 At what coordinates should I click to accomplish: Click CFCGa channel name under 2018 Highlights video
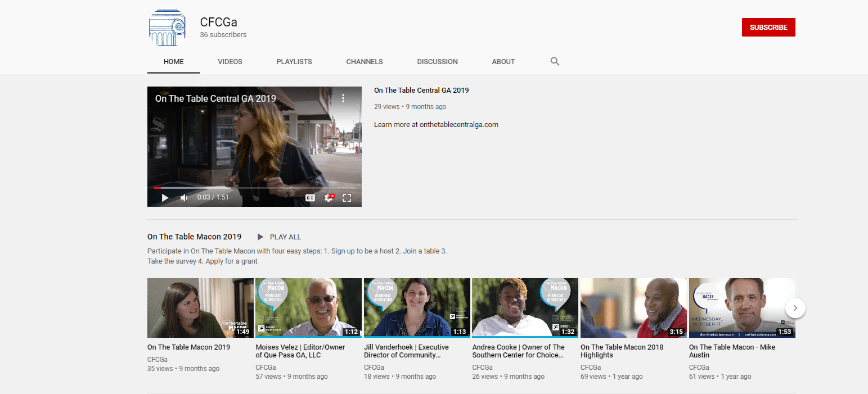[x=591, y=368]
